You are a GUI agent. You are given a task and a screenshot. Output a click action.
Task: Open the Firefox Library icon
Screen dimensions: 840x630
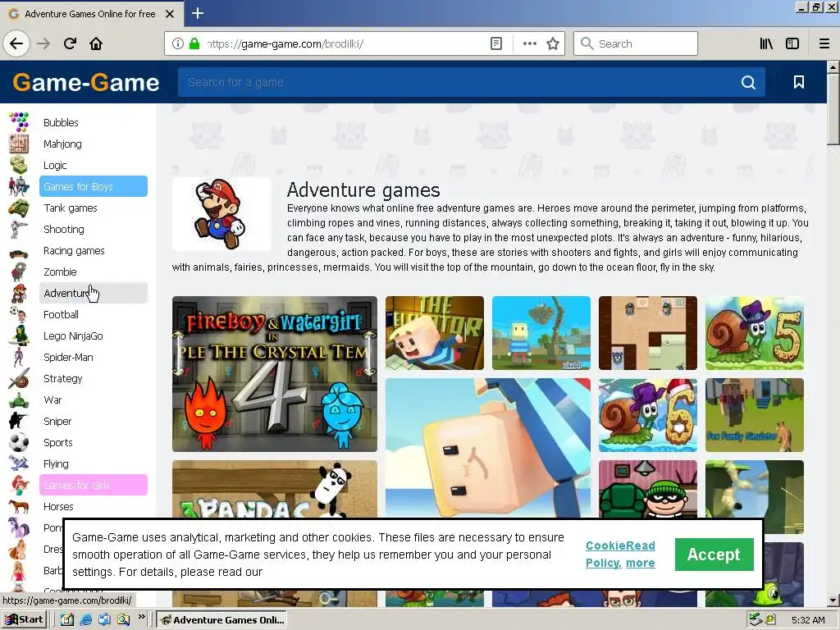point(766,43)
